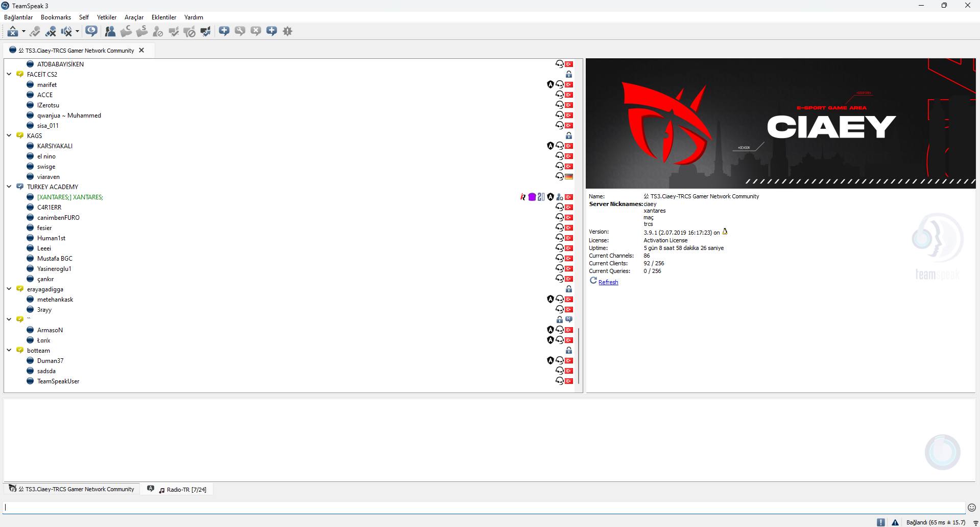Image resolution: width=980 pixels, height=527 pixels.
Task: Click the dark speech bubbles with blue checkmark icon
Action: point(205,31)
